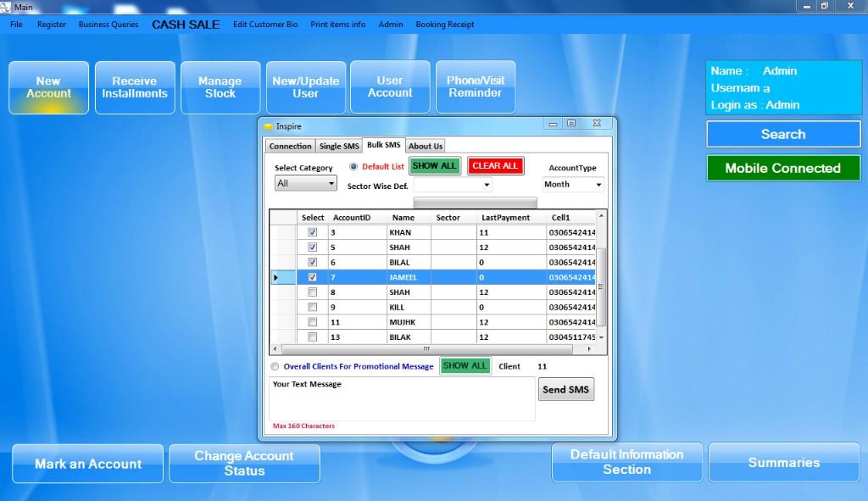Open the Admin menu

(391, 25)
